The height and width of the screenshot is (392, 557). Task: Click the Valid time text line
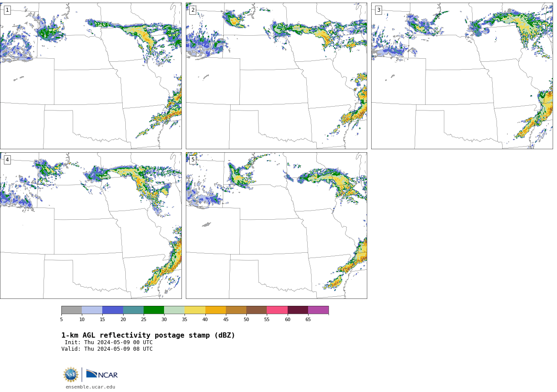(x=107, y=349)
